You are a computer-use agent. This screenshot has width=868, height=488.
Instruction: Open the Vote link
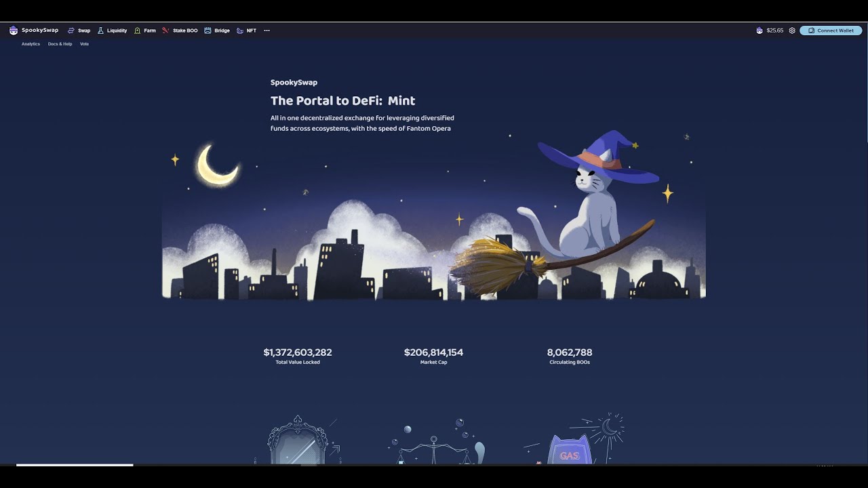(84, 44)
